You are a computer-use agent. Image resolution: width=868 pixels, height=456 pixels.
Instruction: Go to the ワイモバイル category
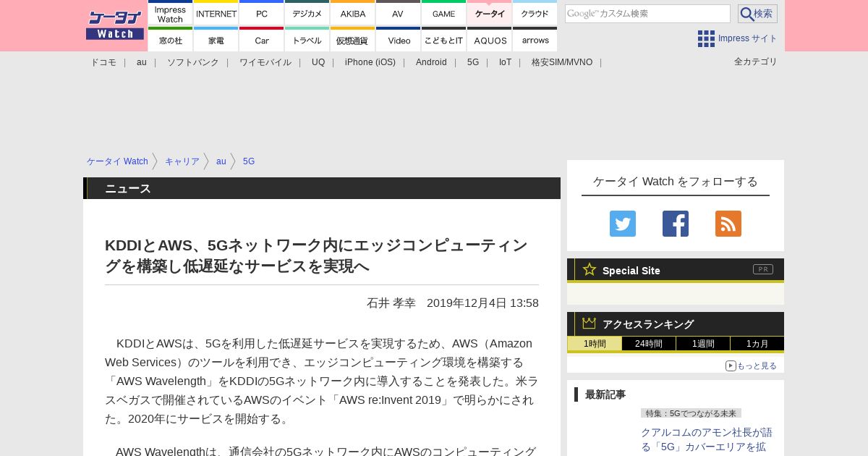pos(265,62)
